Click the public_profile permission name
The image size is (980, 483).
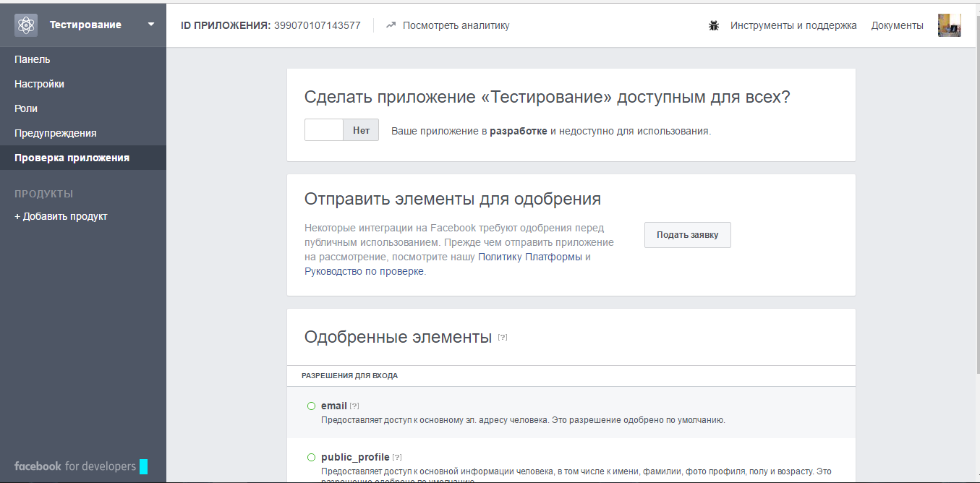click(x=355, y=457)
